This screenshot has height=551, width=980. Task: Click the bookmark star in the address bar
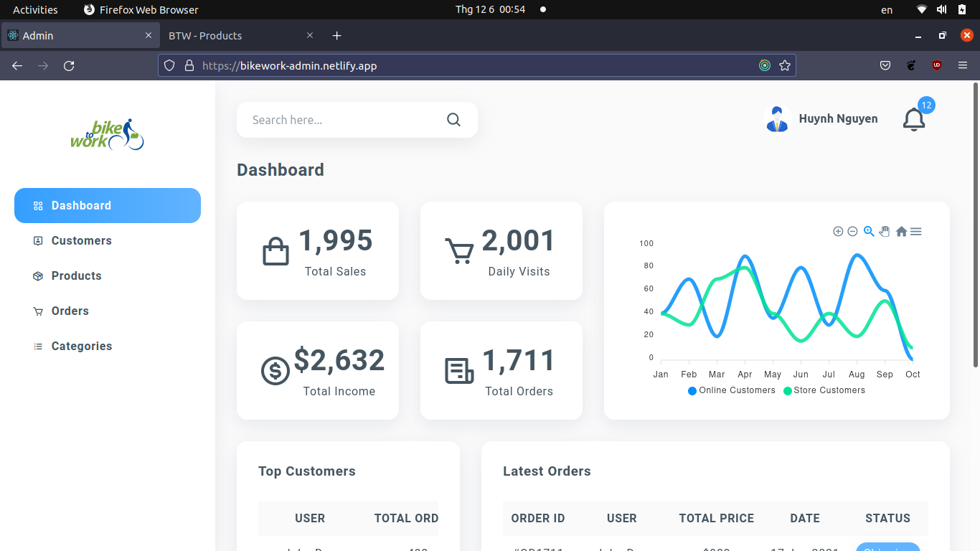(785, 65)
